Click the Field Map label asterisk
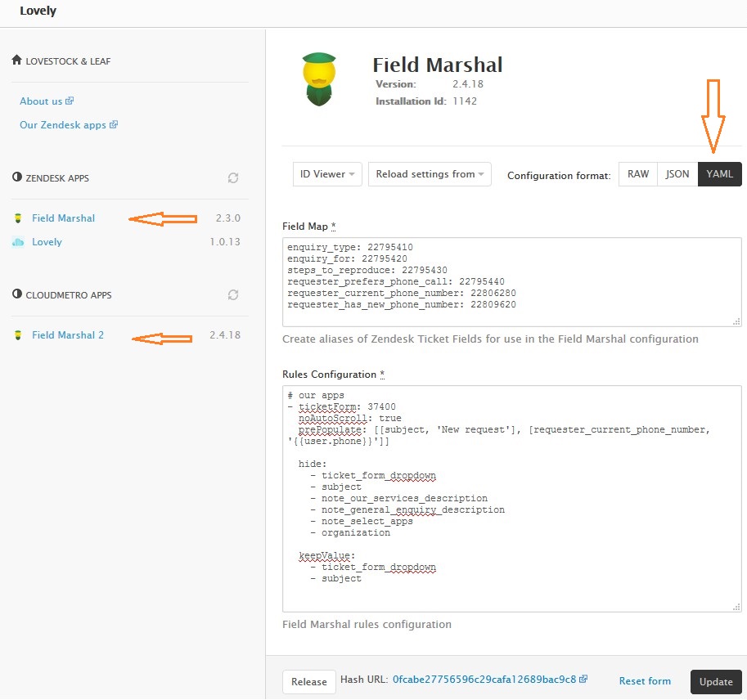The height and width of the screenshot is (700, 747). 334,227
